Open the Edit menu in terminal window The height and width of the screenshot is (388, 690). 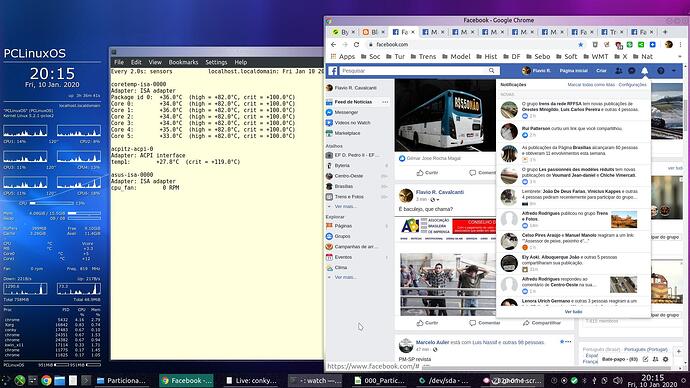coord(136,62)
